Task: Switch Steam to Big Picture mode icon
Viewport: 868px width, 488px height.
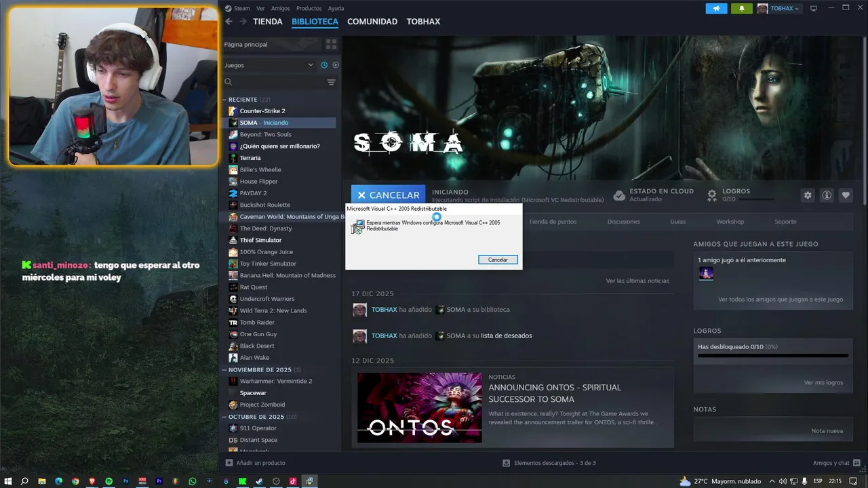Action: (x=814, y=8)
